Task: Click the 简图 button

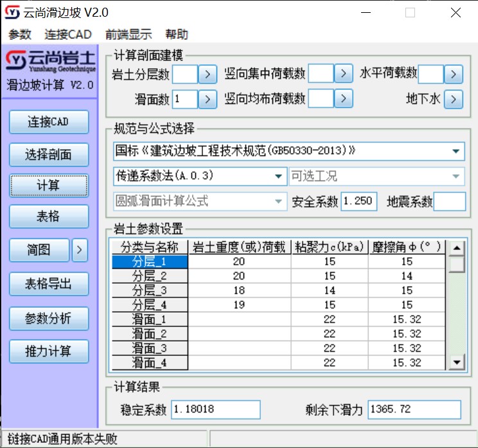Action: click(x=39, y=250)
